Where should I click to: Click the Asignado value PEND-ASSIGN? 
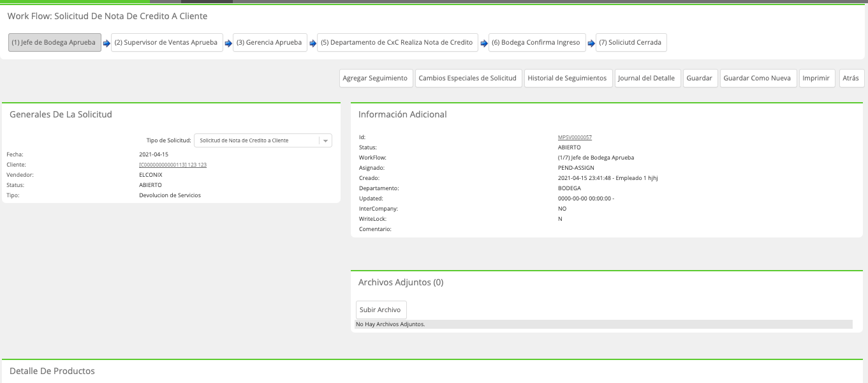(x=576, y=168)
